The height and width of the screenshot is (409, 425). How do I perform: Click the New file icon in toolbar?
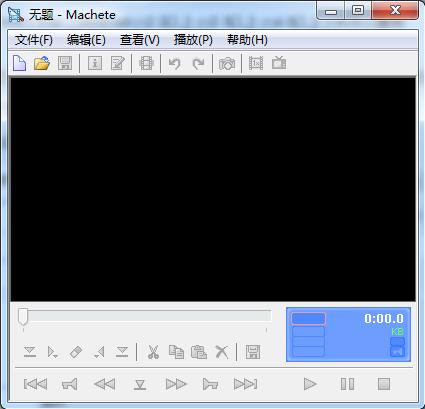click(19, 63)
